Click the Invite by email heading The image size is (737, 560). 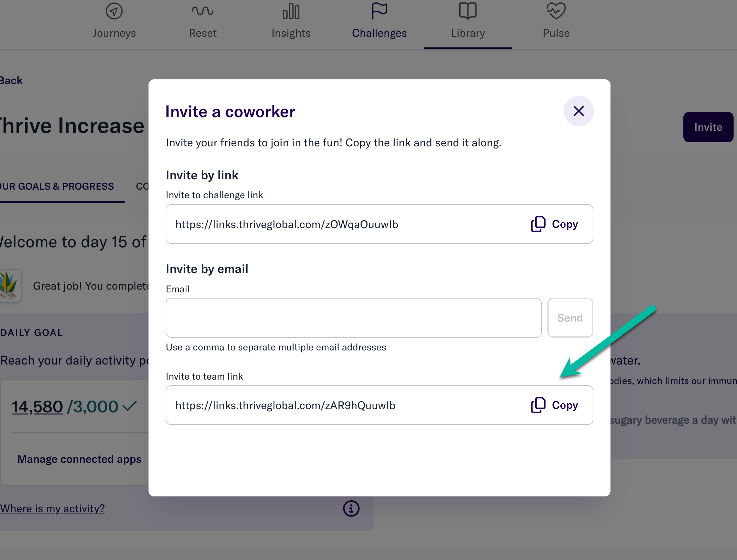[x=207, y=269]
